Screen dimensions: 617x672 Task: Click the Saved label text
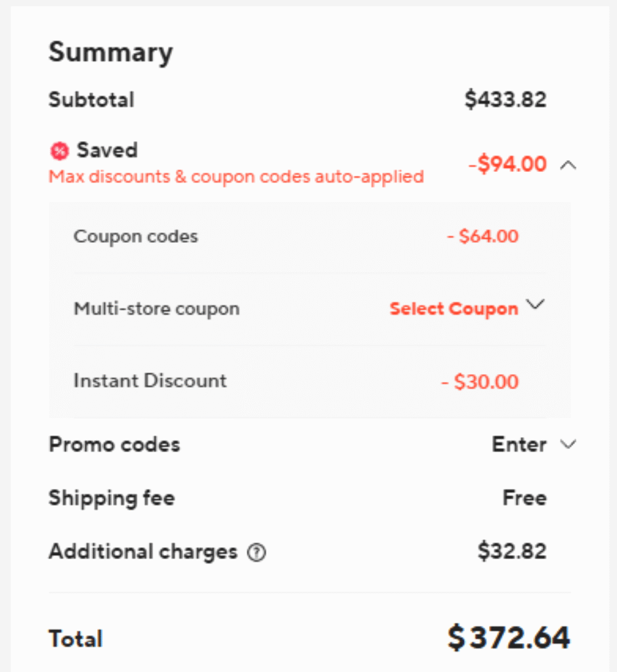pyautogui.click(x=107, y=150)
